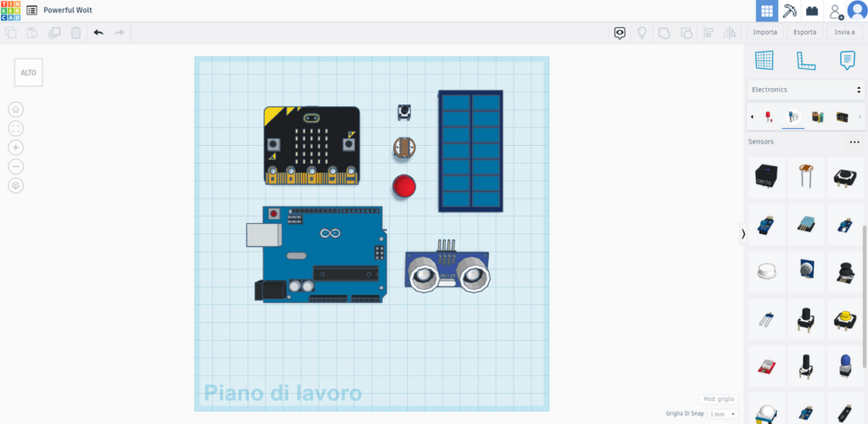Select the micro:bit category tab
868x424 pixels.
842,117
